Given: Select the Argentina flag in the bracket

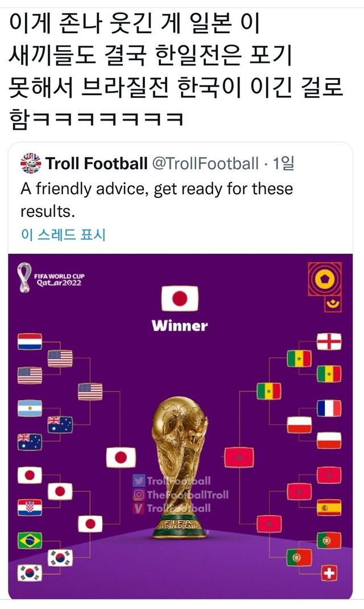Looking at the screenshot, I should point(30,408).
